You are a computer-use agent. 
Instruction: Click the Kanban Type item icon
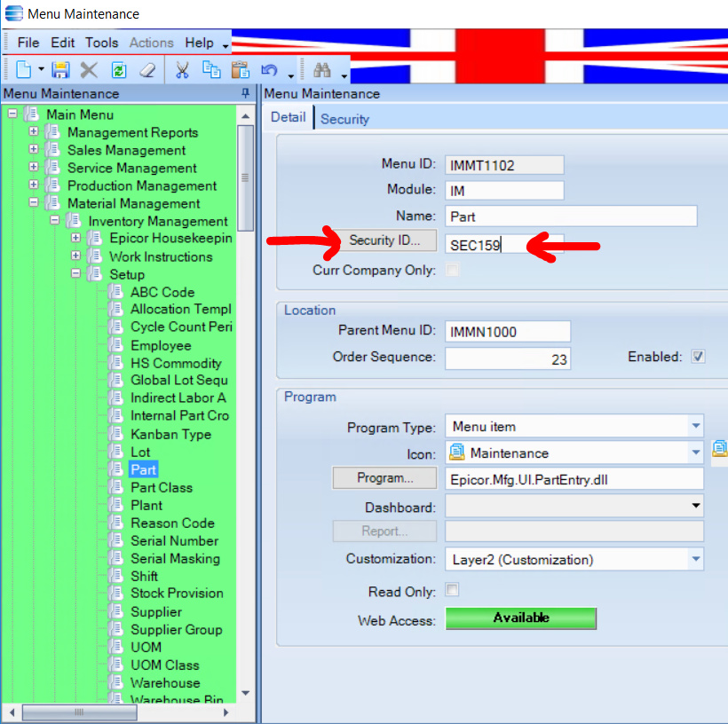coord(116,434)
